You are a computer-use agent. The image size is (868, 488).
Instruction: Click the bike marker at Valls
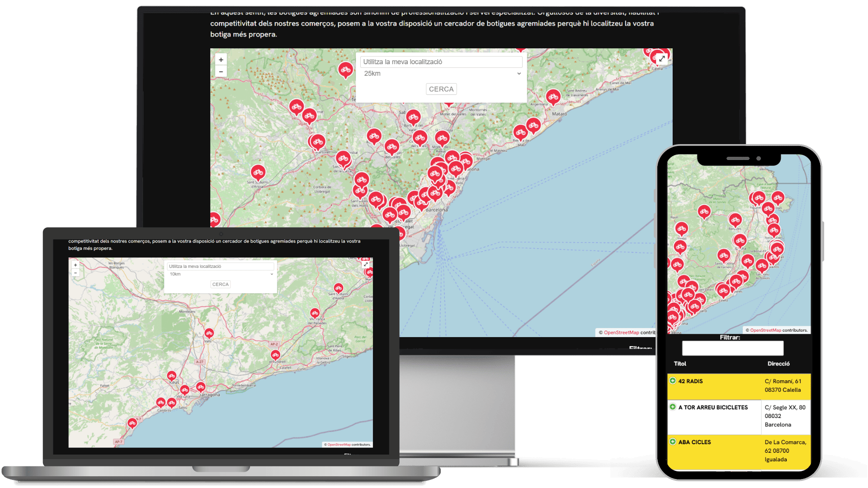point(209,333)
